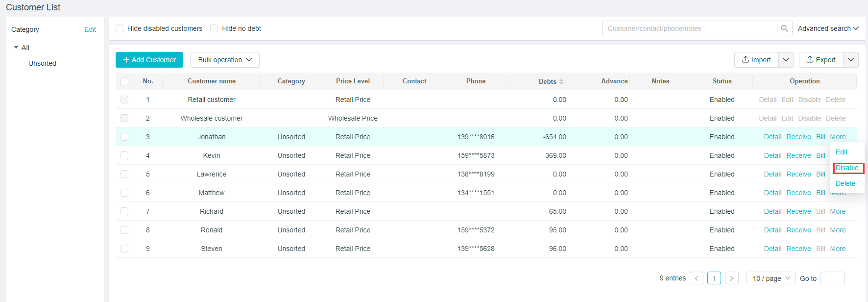Enable Hide disabled customers checkbox
The image size is (868, 302).
[120, 28]
